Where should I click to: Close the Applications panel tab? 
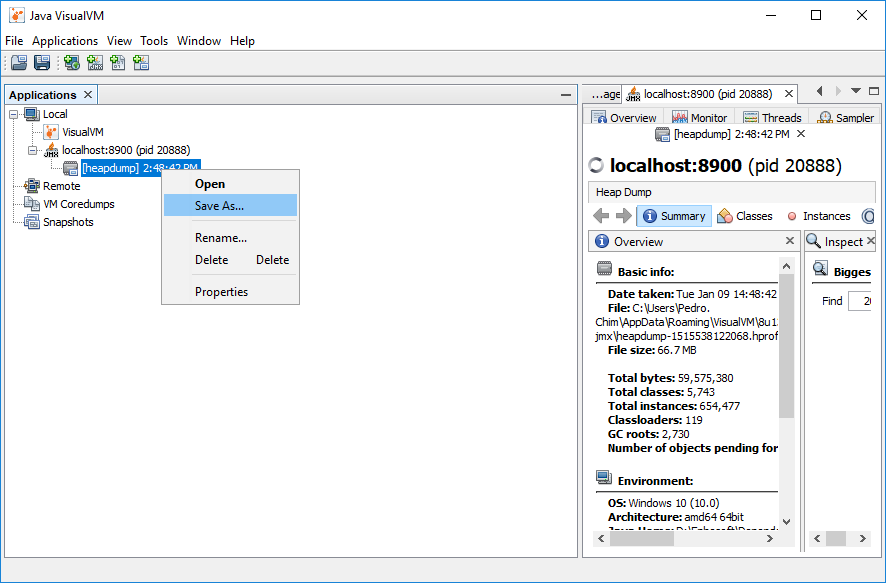tap(88, 94)
